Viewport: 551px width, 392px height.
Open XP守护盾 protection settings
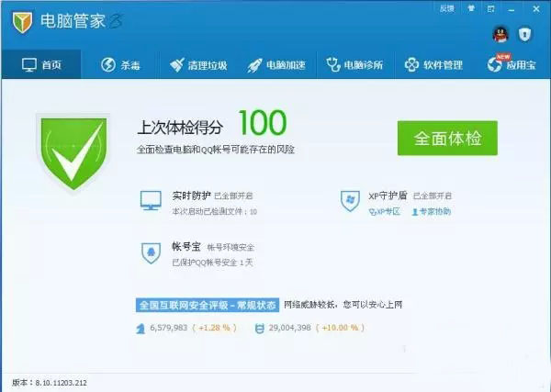(388, 196)
